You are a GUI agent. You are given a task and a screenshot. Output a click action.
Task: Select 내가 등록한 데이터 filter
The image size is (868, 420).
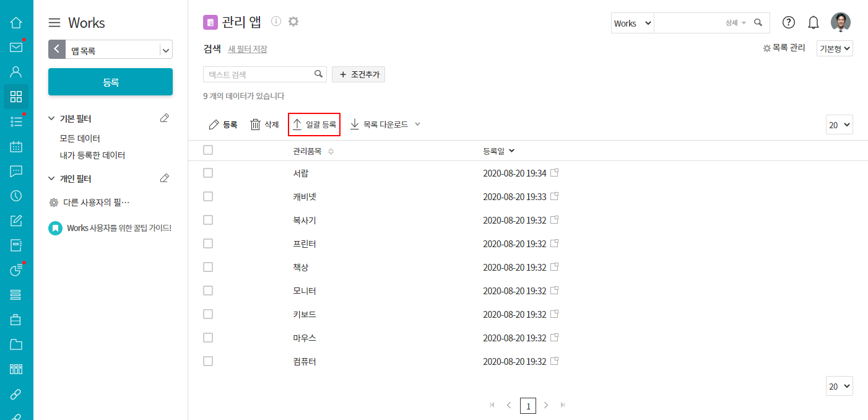(x=92, y=155)
